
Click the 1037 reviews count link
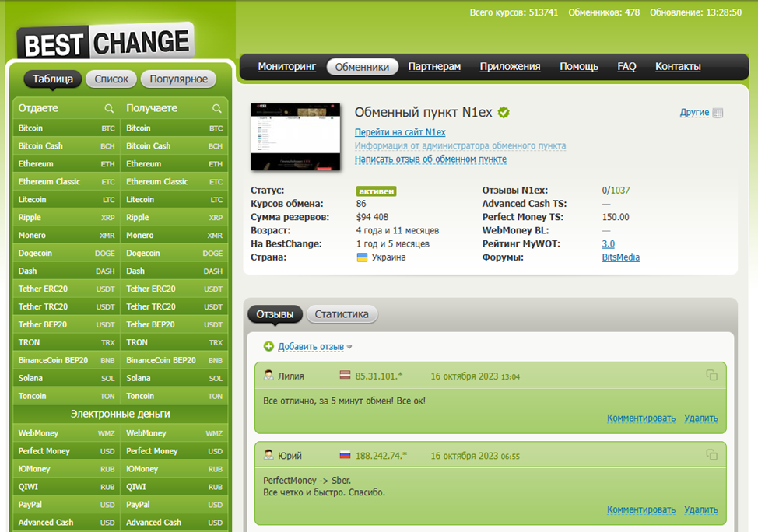(620, 191)
